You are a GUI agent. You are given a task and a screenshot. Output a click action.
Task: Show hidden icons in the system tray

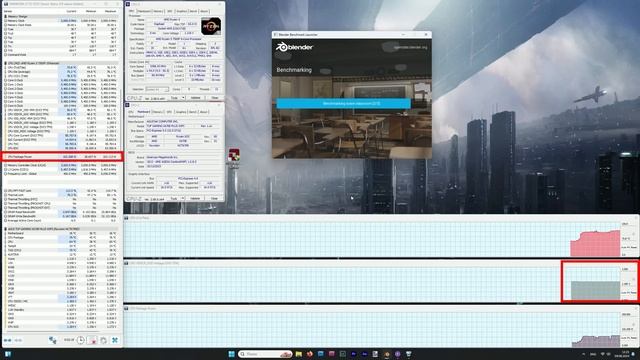click(583, 354)
